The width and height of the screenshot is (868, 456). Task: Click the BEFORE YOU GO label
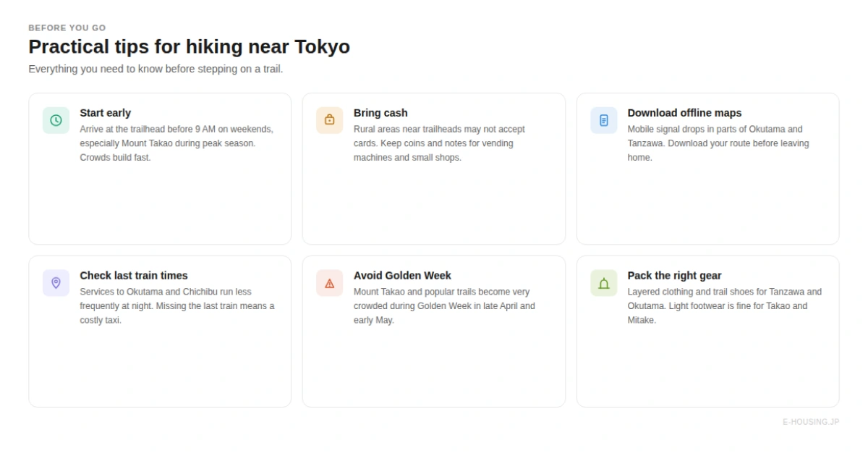[67, 28]
